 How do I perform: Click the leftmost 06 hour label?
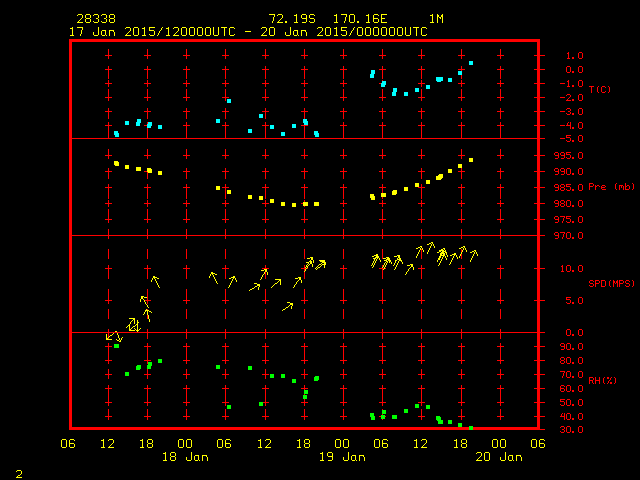pos(68,443)
